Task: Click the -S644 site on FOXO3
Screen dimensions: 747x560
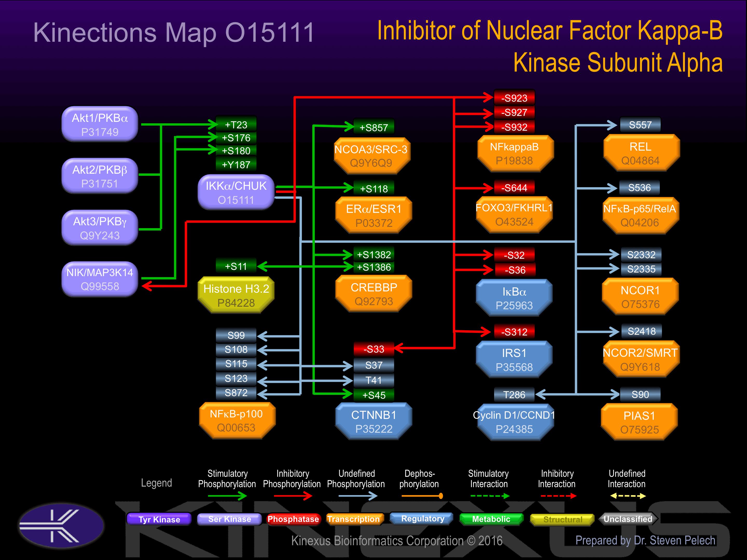Action: pos(514,187)
